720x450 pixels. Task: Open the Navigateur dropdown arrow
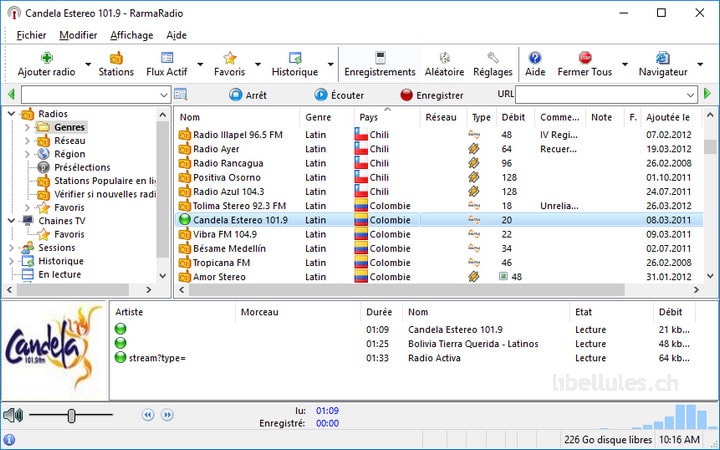(700, 64)
